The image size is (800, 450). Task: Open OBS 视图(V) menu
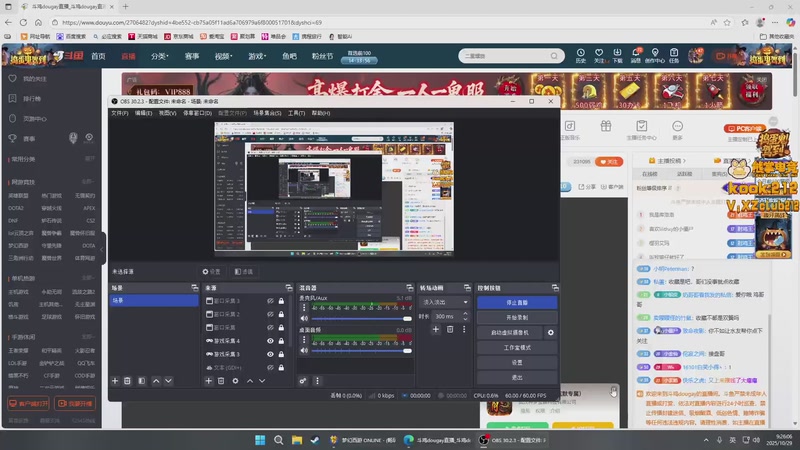167,113
